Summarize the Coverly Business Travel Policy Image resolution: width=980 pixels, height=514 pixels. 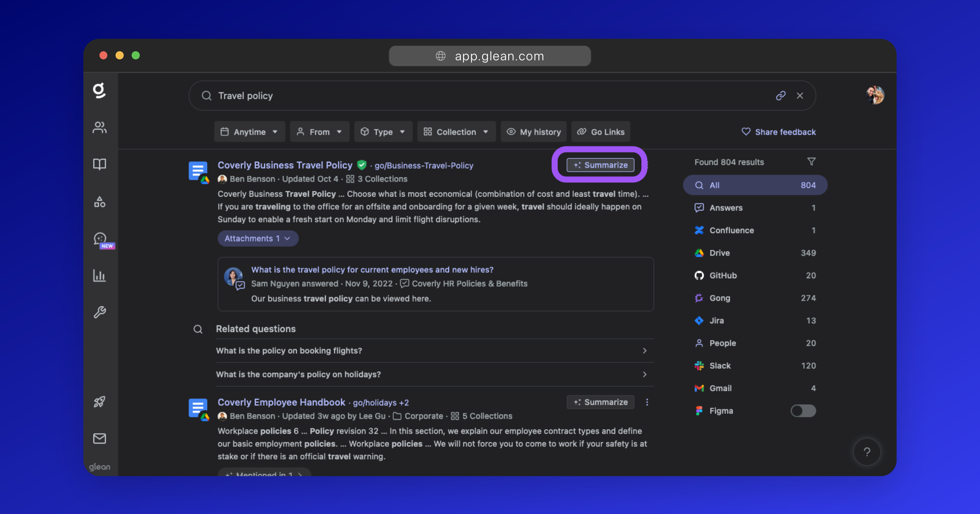600,165
